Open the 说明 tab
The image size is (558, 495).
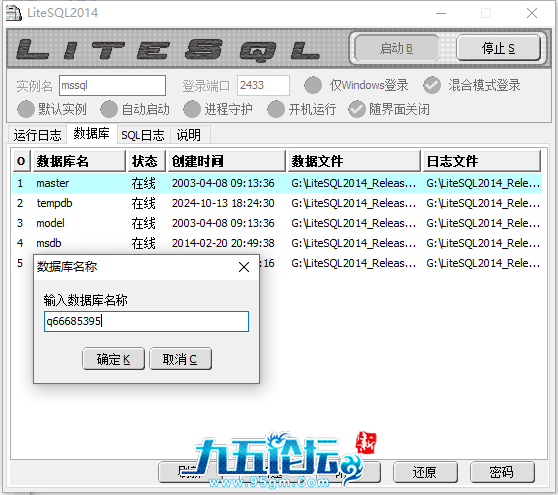[x=189, y=135]
